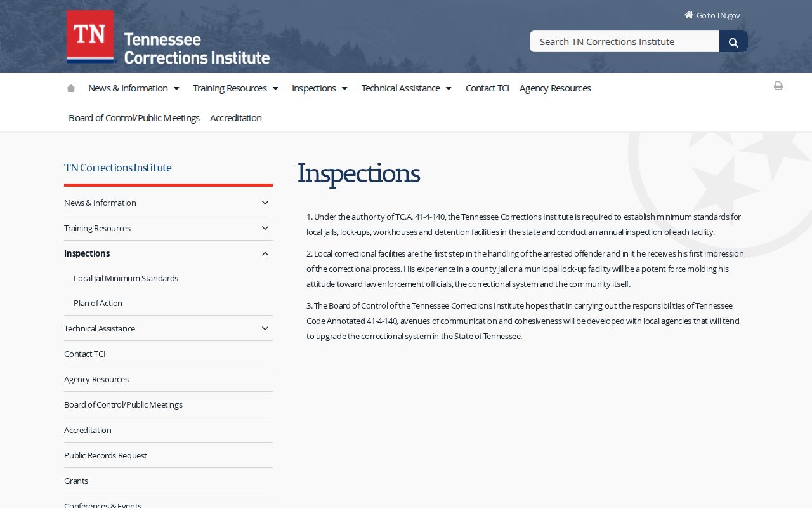Viewport: 812px width, 508px height.
Task: Click paragraph starting "1. Under the authority"
Action: pos(524,224)
